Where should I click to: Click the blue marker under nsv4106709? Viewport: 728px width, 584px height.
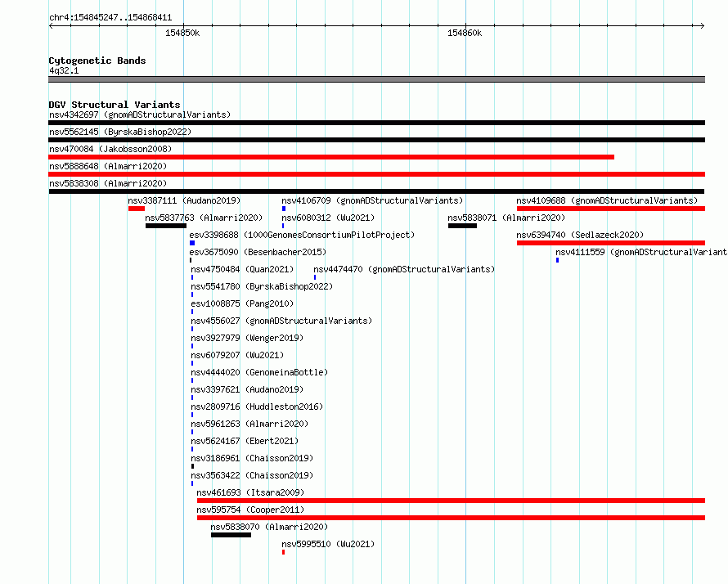click(x=284, y=209)
